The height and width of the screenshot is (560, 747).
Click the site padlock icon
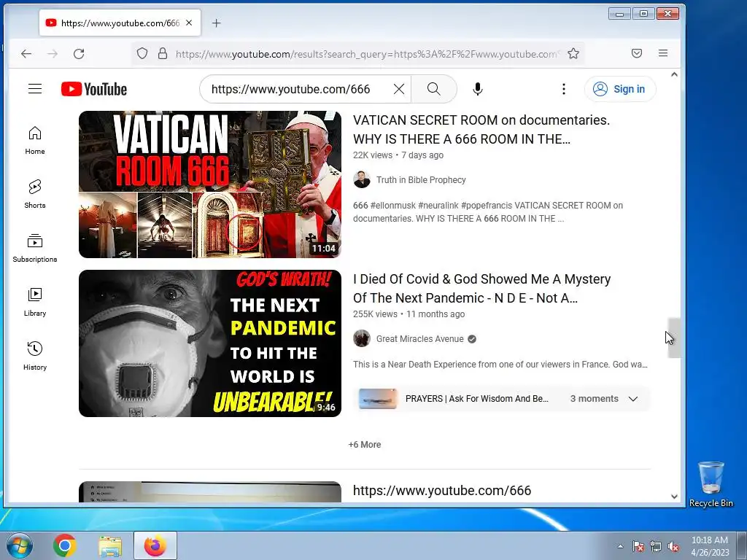tap(163, 53)
